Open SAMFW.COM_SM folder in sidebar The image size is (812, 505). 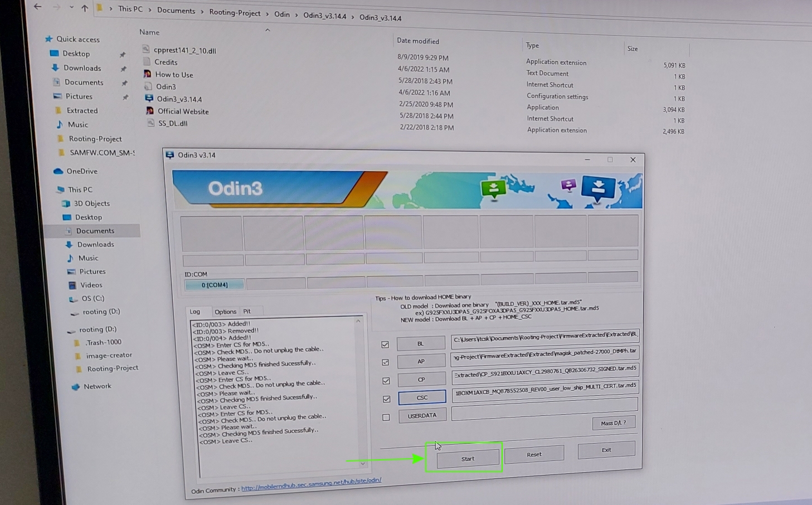click(102, 153)
